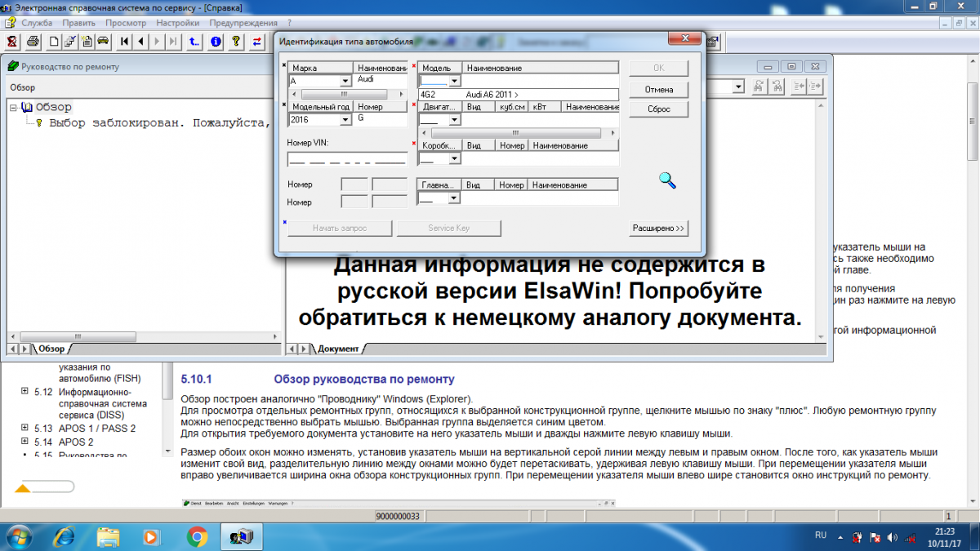Image resolution: width=980 pixels, height=551 pixels.
Task: Open the Настройки menu
Action: [177, 23]
